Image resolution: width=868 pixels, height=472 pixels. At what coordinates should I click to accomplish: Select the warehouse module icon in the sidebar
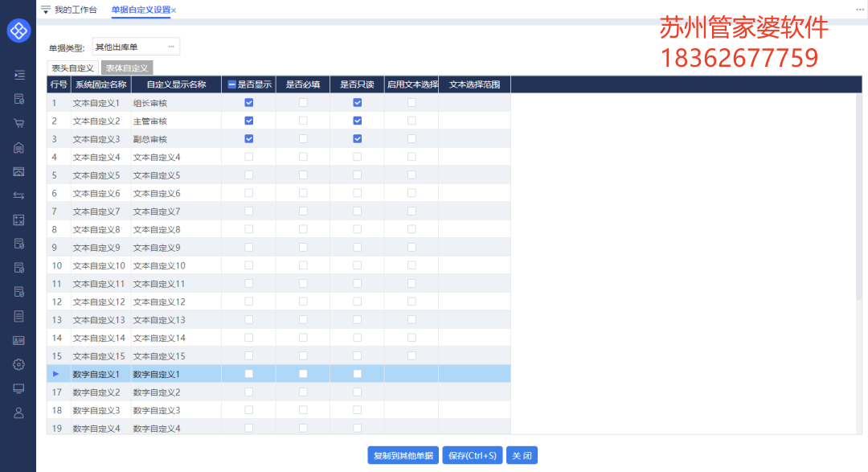coord(18,146)
